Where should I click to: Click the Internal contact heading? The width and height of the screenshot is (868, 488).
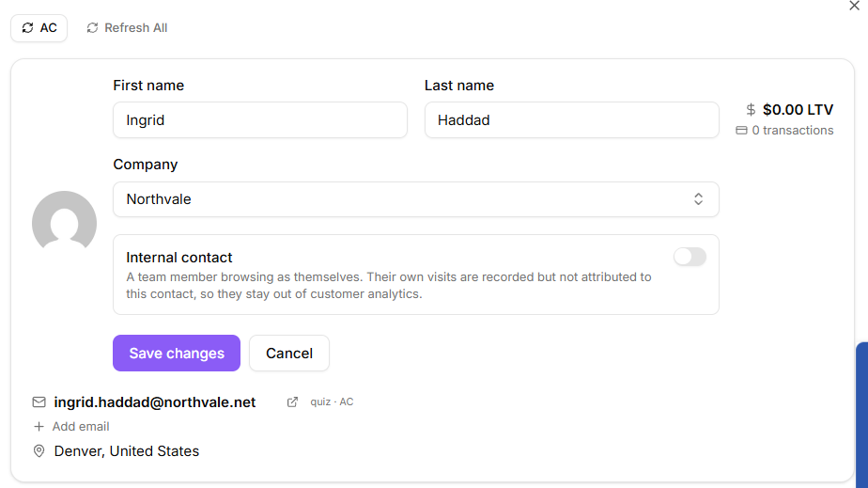pyautogui.click(x=178, y=258)
